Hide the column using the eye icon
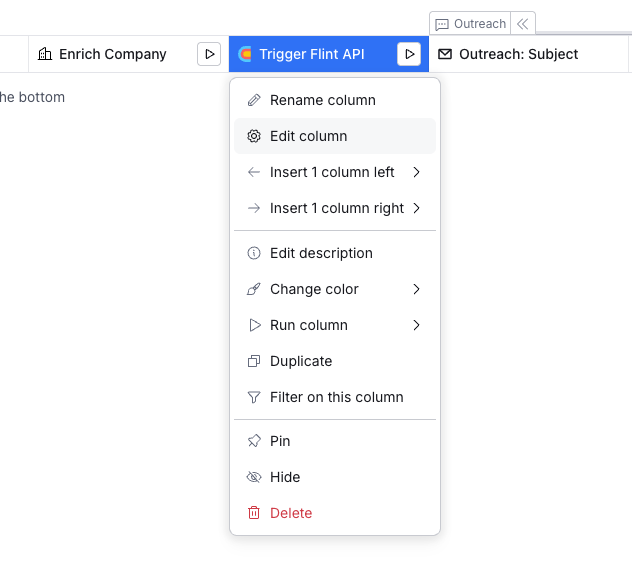This screenshot has width=632, height=584. point(254,477)
